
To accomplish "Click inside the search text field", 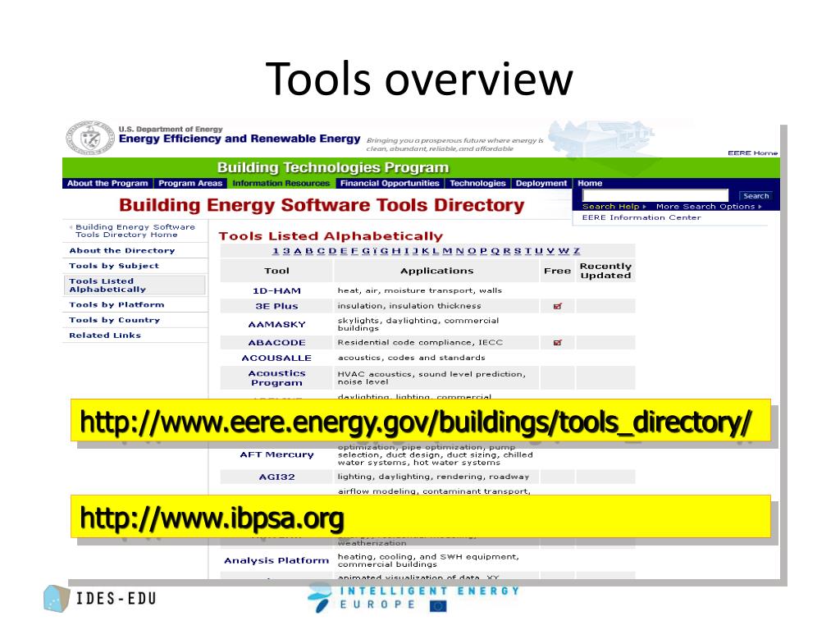I will pos(655,195).
